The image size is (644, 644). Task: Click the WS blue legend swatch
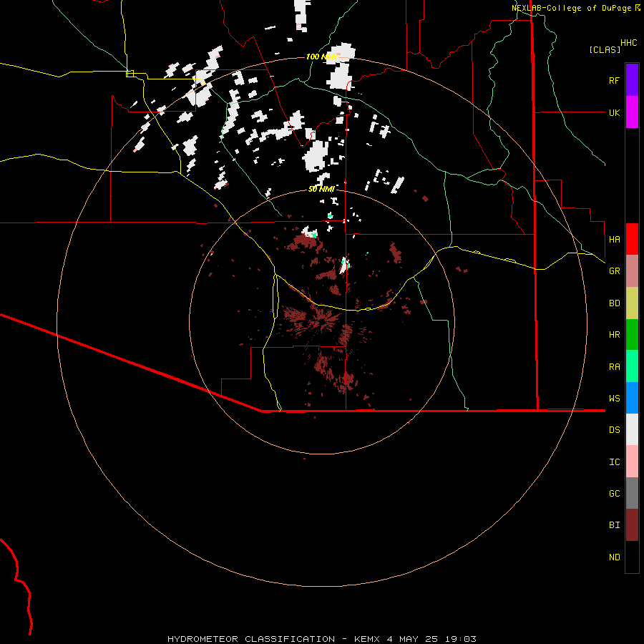[x=632, y=398]
